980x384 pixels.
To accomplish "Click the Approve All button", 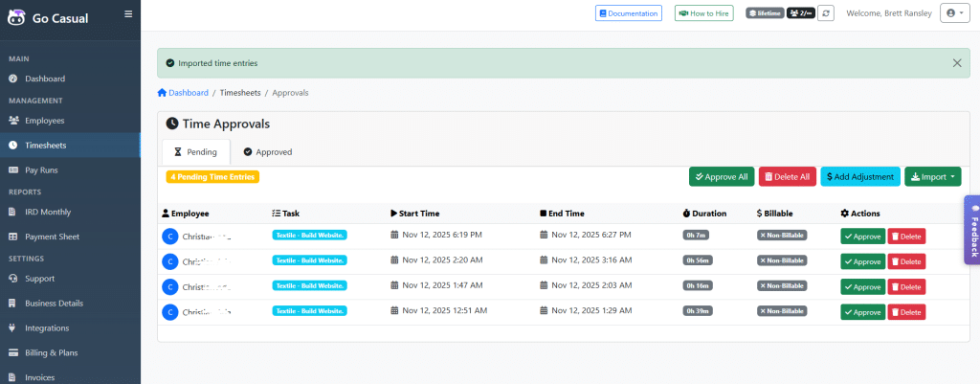I will (x=721, y=177).
